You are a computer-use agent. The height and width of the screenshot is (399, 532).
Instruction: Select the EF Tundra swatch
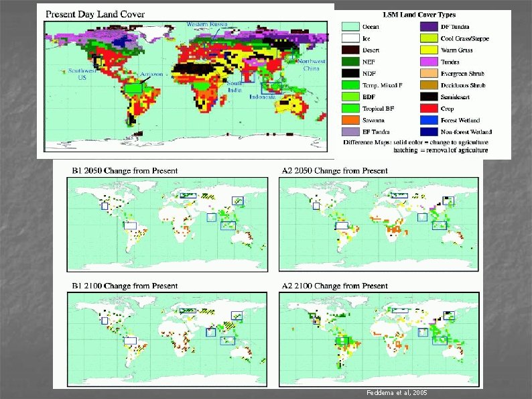click(350, 131)
